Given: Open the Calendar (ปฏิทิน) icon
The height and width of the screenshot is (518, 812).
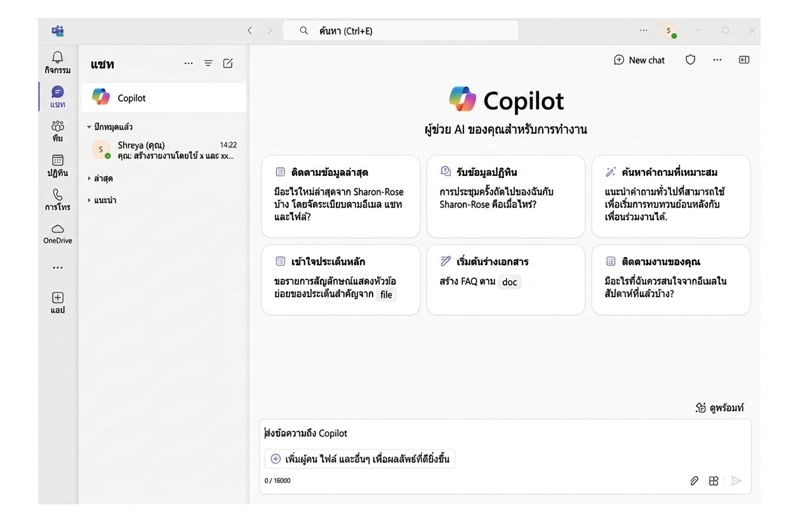Looking at the screenshot, I should 58,160.
